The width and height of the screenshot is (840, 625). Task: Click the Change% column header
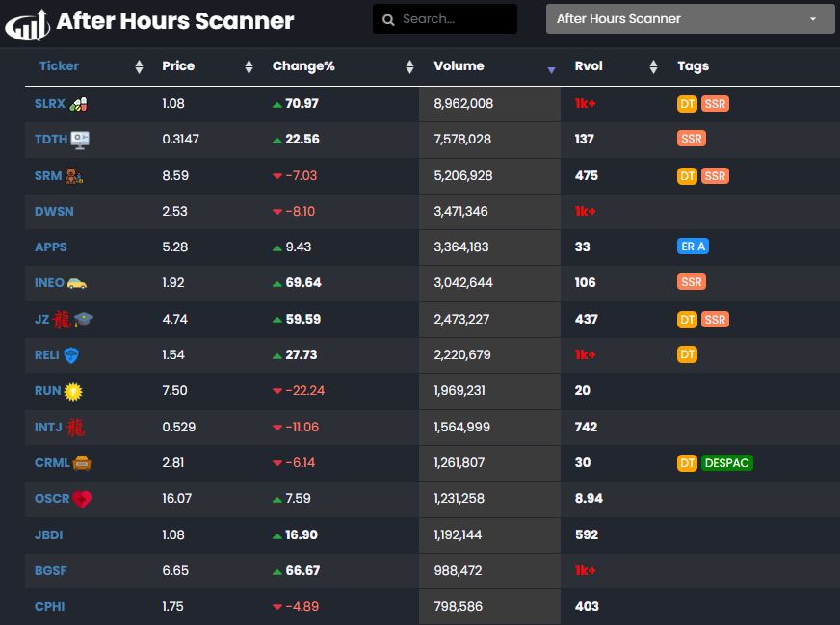[303, 65]
